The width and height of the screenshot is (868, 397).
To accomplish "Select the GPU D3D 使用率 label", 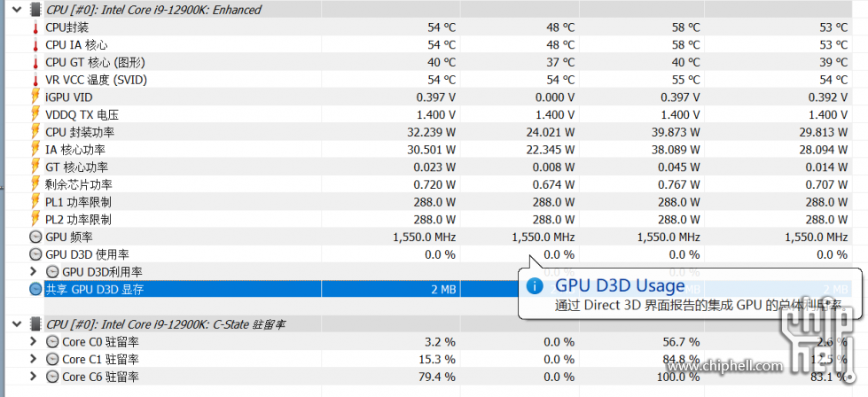I will 88,254.
